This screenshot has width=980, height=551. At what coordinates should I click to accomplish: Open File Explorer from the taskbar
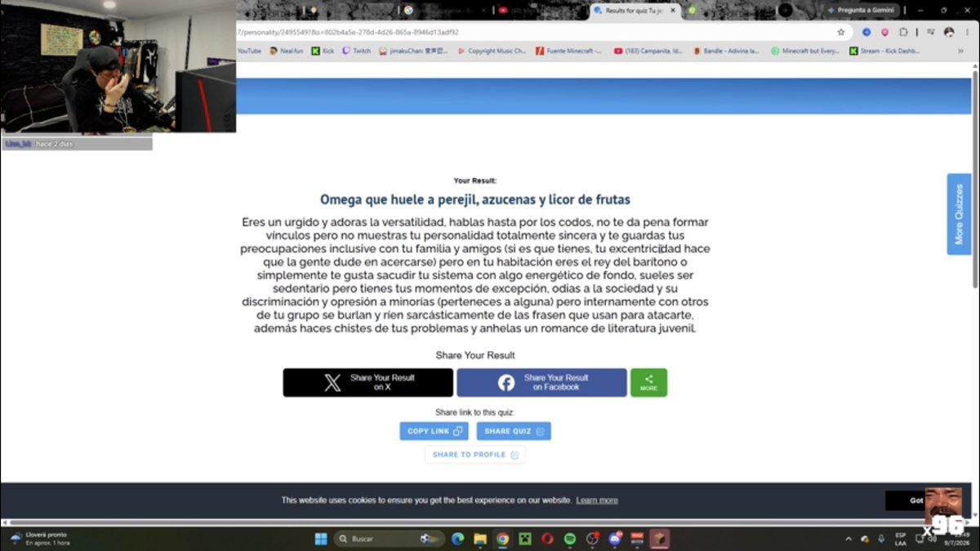click(480, 539)
